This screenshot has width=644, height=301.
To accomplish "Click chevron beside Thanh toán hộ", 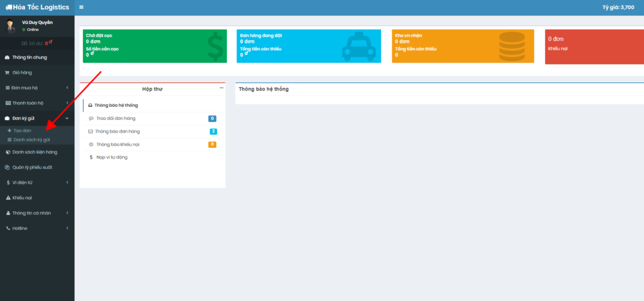I will click(x=67, y=103).
